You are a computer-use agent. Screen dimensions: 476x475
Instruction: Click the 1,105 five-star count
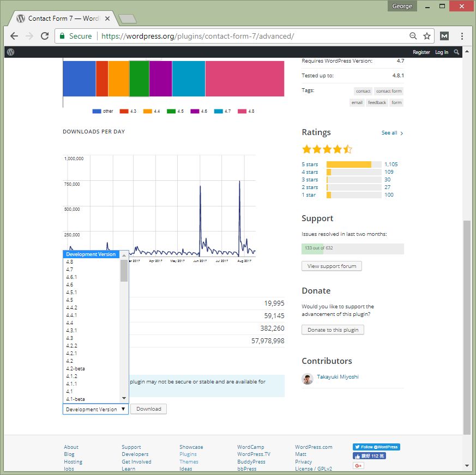pos(391,165)
